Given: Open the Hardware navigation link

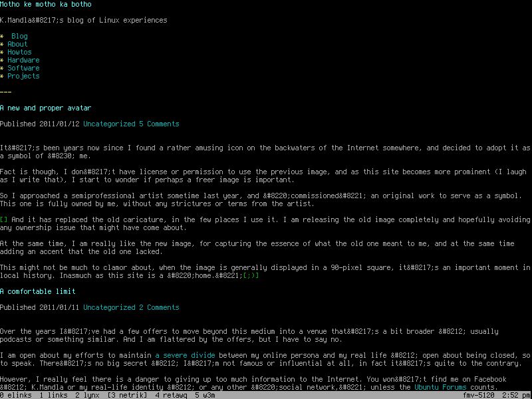Looking at the screenshot, I should click(x=24, y=60).
